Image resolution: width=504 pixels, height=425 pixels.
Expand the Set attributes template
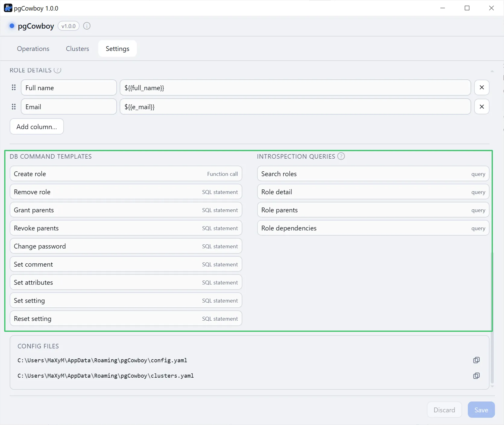(126, 282)
